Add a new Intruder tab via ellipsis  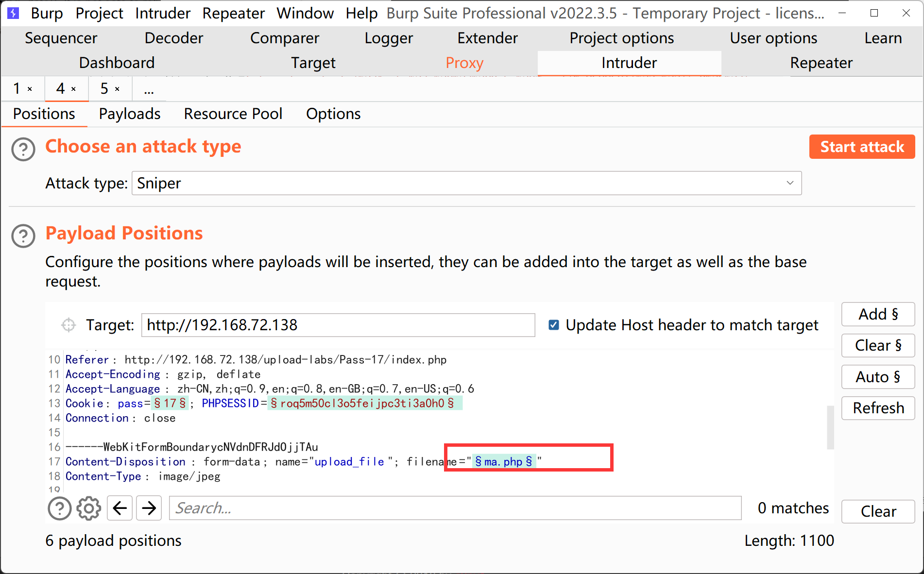tap(149, 89)
